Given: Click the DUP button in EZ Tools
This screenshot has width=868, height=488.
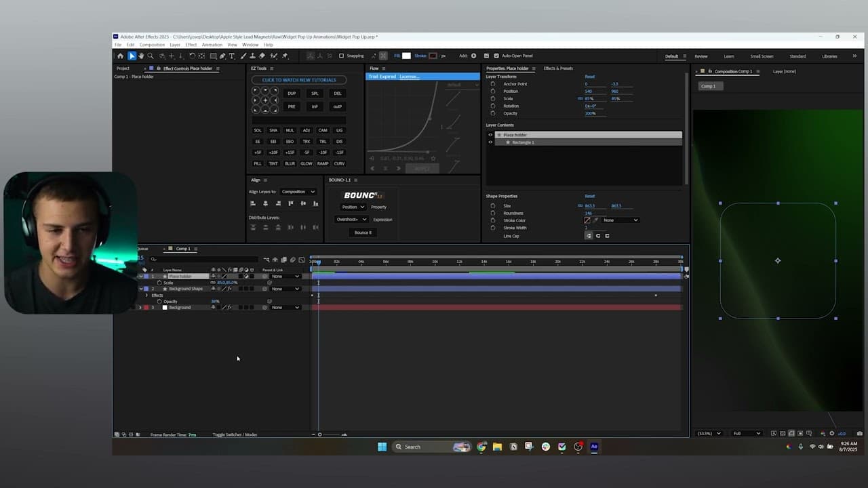Looking at the screenshot, I should [292, 93].
